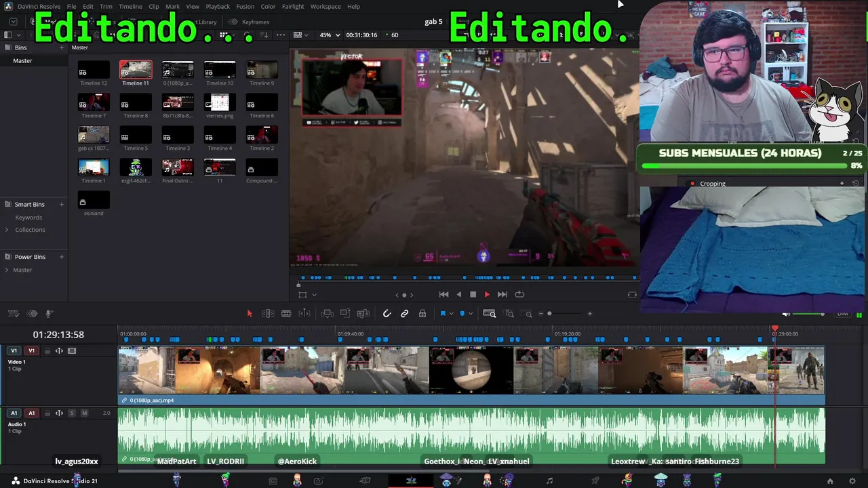Screen dimensions: 868x488
Task: Click the Insert Clip icon
Action: (327, 313)
